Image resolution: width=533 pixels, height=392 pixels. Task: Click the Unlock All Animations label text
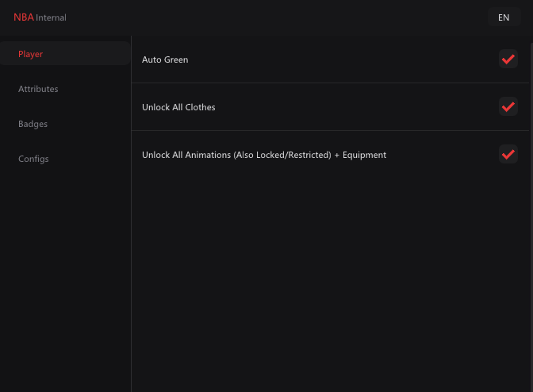pyautogui.click(x=264, y=155)
